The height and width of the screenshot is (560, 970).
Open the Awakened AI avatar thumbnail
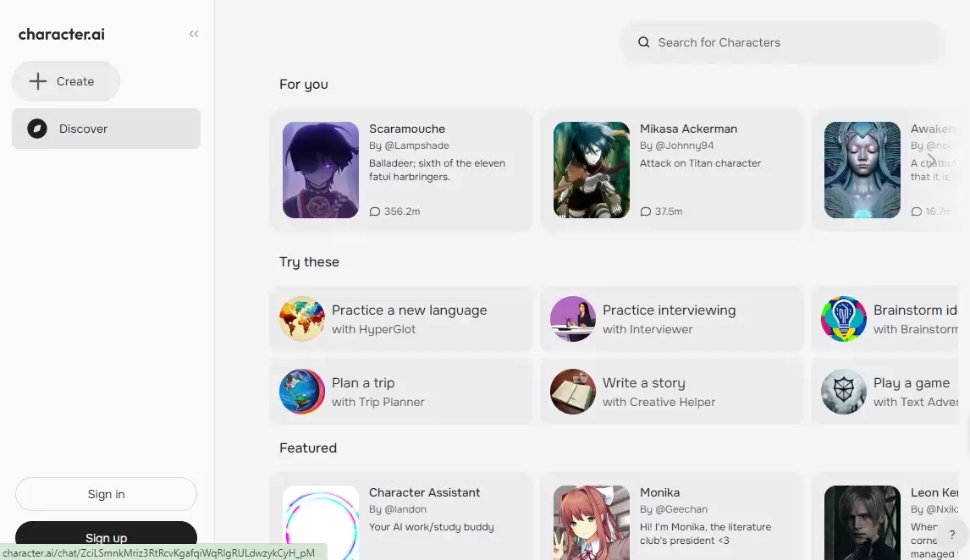[x=863, y=170]
